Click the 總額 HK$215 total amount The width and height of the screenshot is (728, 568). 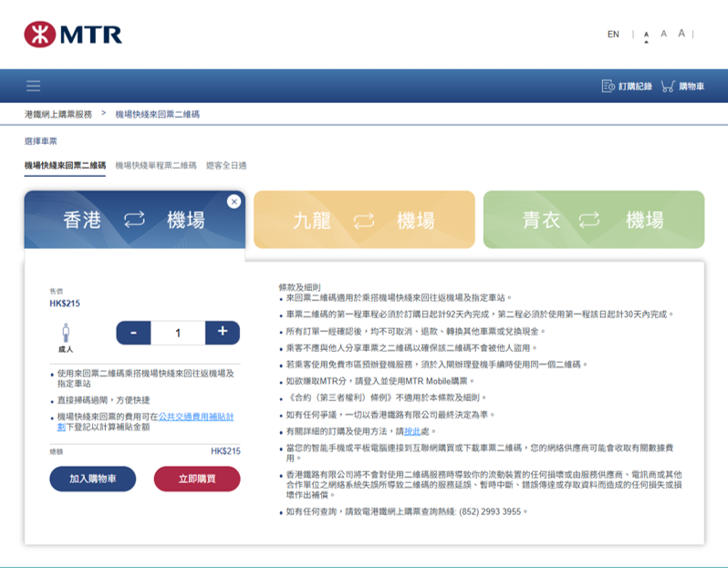[225, 451]
